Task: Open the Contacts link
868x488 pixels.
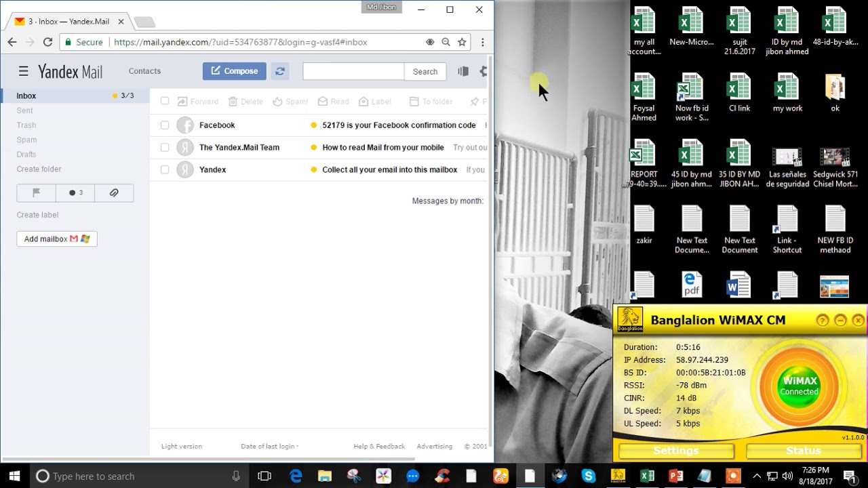Action: click(144, 71)
